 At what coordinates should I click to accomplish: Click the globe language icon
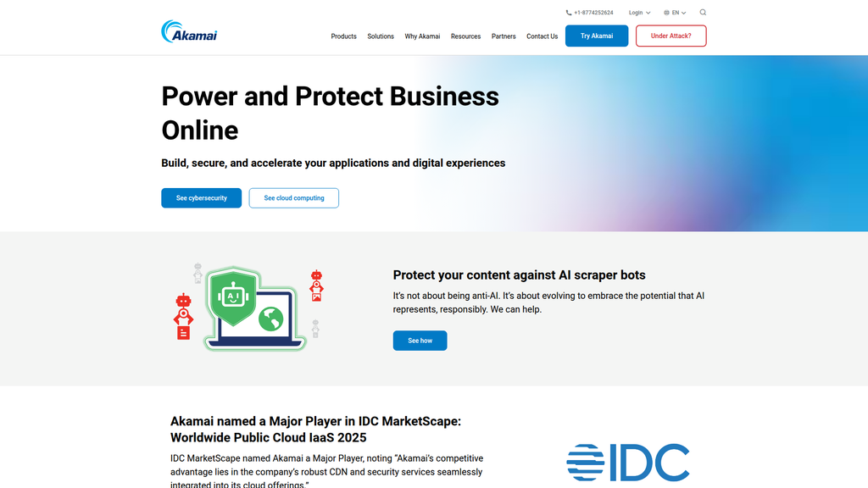tap(666, 13)
